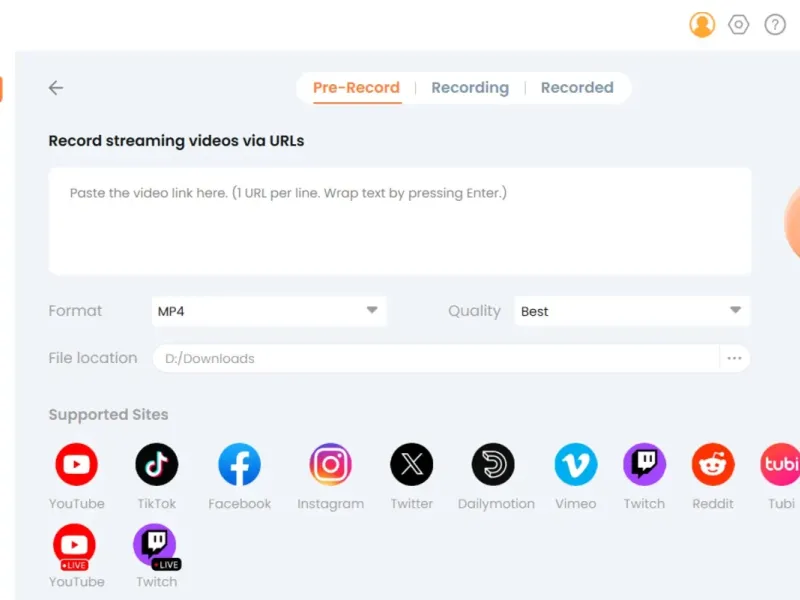Switch to the Recorded tab
Viewport: 800px width, 600px height.
(577, 88)
